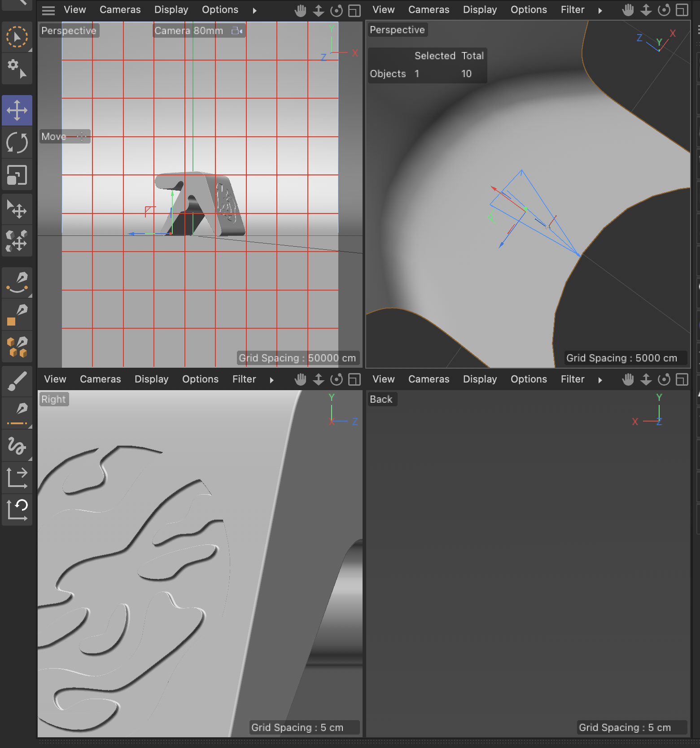This screenshot has width=700, height=748.
Task: Select the squiggle spline smooth tool
Action: click(x=17, y=446)
